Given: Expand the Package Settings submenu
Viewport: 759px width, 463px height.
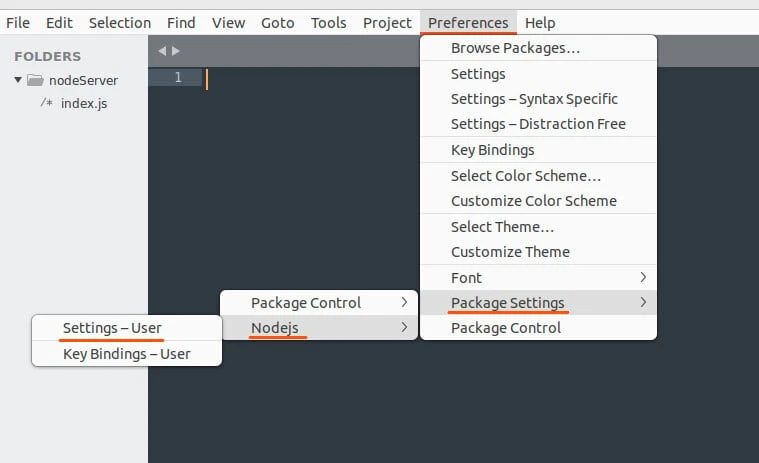Looking at the screenshot, I should pyautogui.click(x=538, y=303).
